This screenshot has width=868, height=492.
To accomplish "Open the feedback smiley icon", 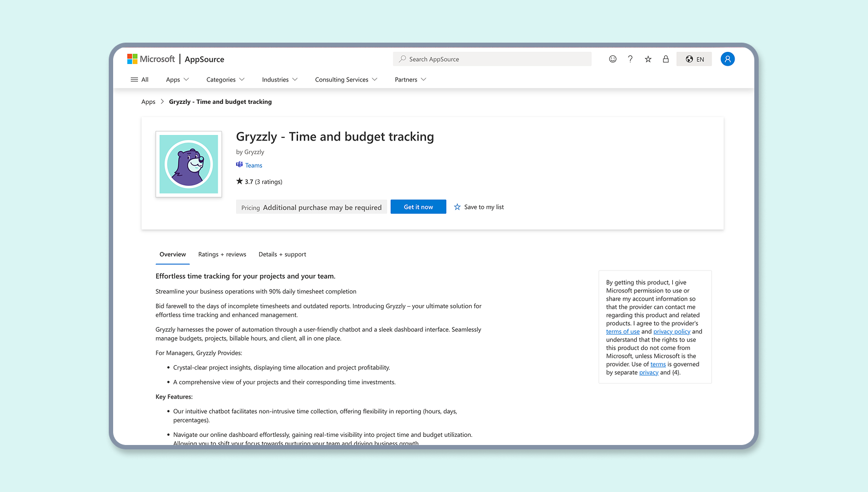I will pyautogui.click(x=613, y=59).
